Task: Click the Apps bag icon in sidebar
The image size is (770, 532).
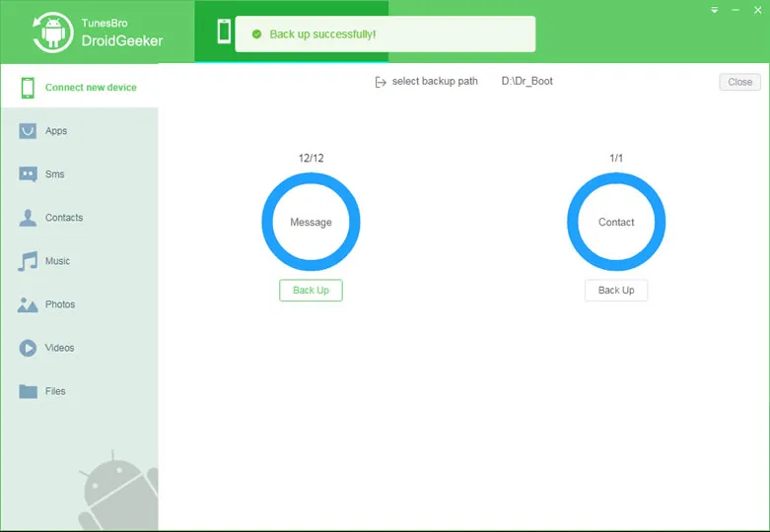Action: 28,131
